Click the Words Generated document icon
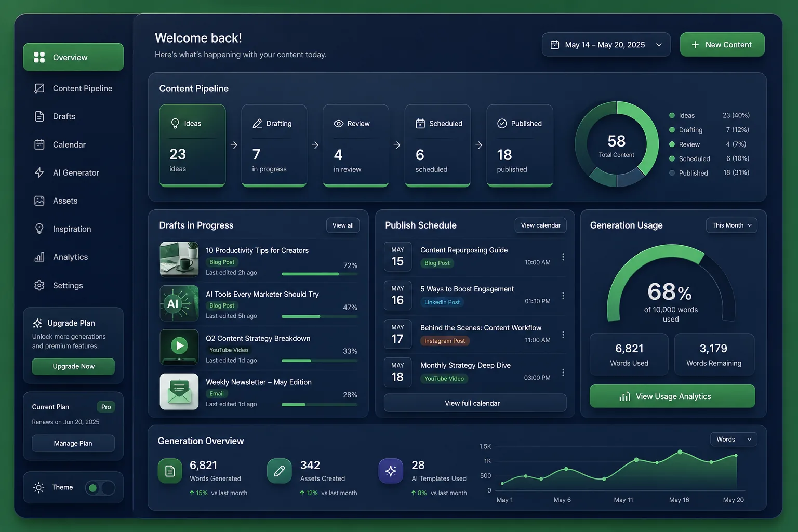 (170, 471)
